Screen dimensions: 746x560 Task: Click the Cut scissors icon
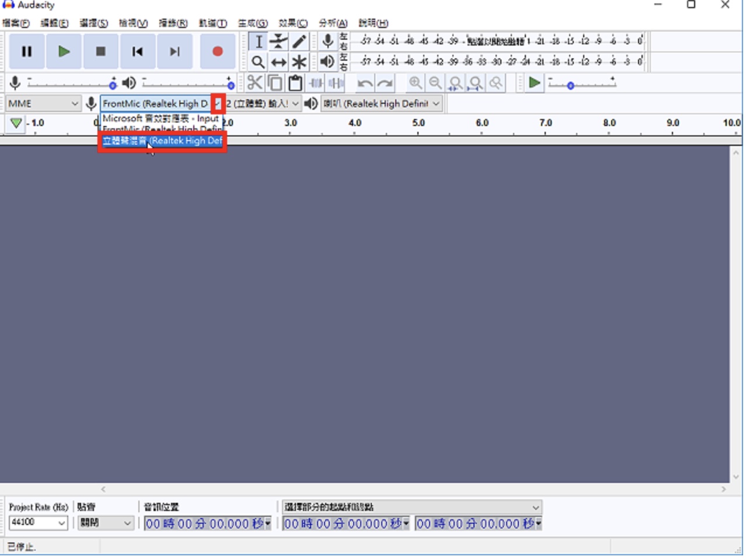pos(255,83)
